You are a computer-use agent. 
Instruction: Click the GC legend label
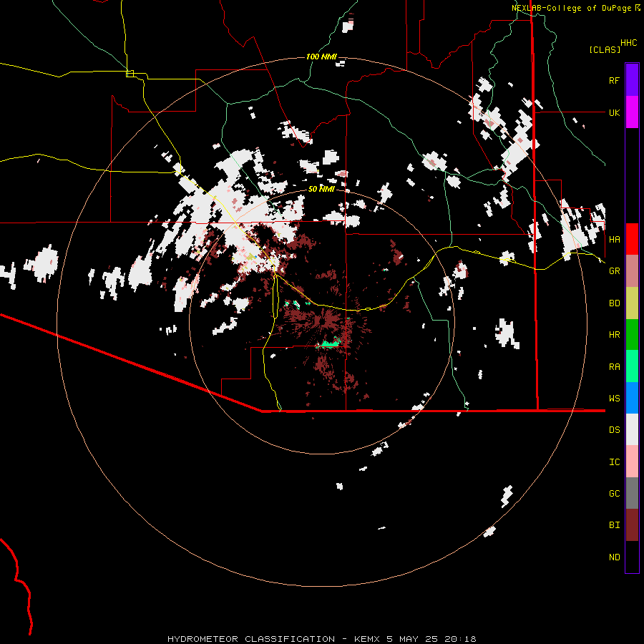(614, 493)
